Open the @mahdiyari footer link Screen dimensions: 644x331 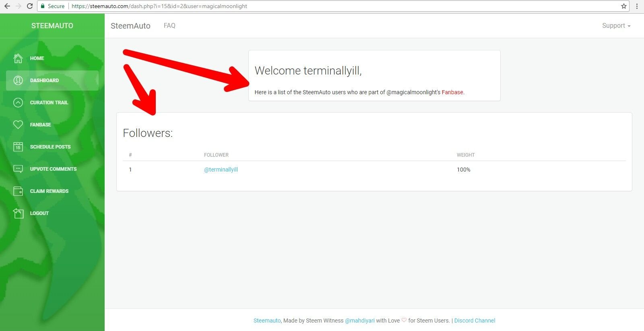(360, 321)
